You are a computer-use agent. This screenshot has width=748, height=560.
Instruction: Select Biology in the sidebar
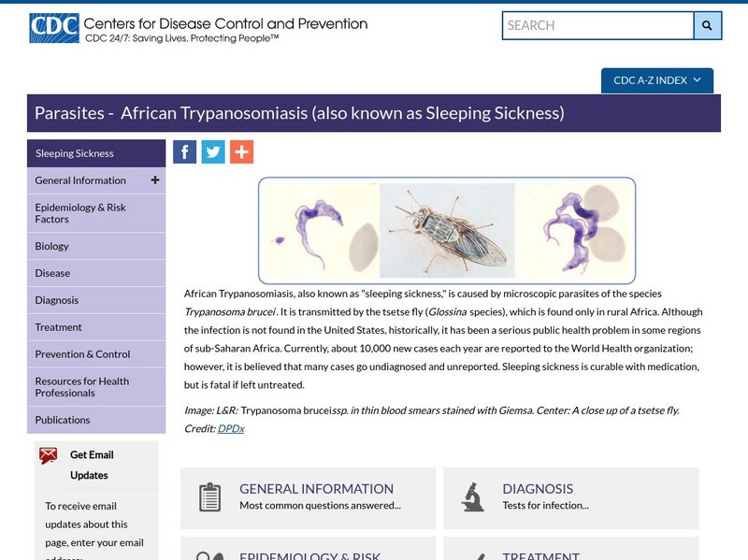pos(52,246)
